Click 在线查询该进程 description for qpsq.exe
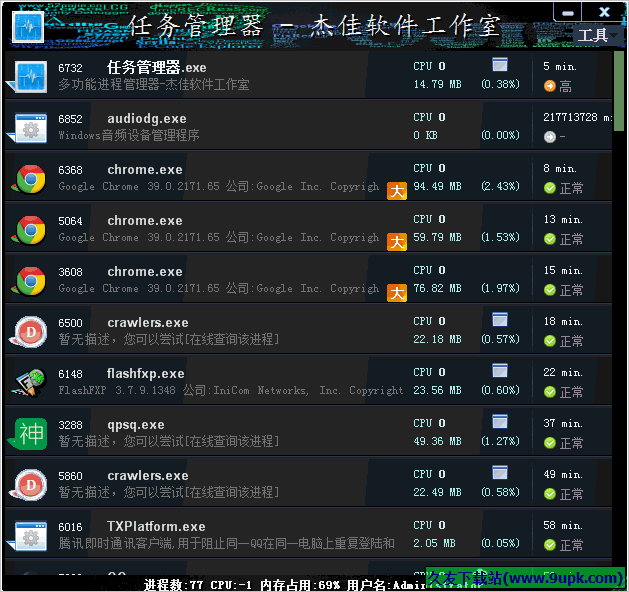The height and width of the screenshot is (592, 629). [x=232, y=441]
